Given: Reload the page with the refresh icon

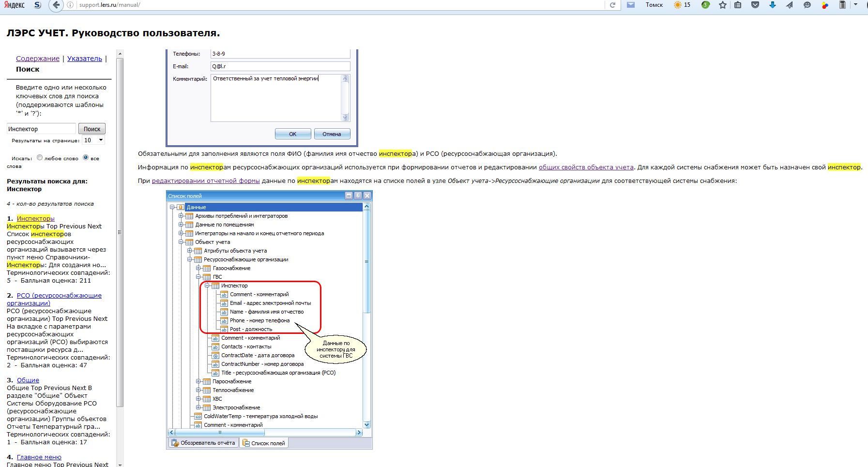Looking at the screenshot, I should [x=612, y=5].
